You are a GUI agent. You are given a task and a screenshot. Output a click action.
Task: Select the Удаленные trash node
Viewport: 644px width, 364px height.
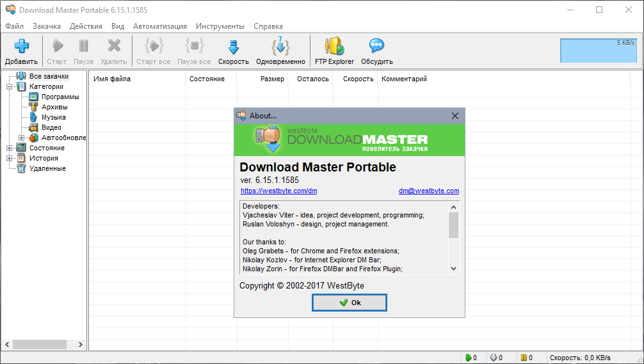(x=47, y=169)
